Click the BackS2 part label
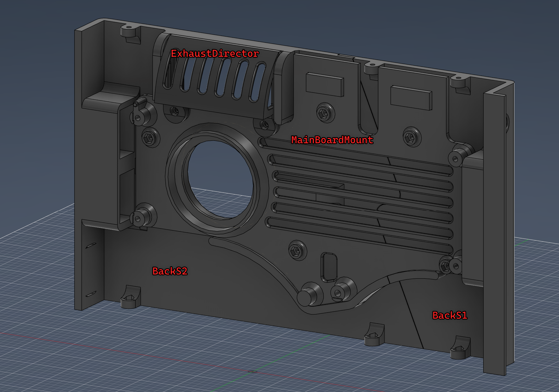Viewport: 559px width, 392px height. click(170, 271)
